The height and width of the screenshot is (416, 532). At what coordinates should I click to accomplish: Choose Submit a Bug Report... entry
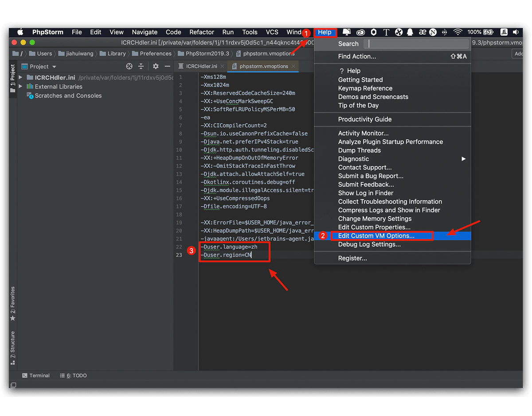392,176
